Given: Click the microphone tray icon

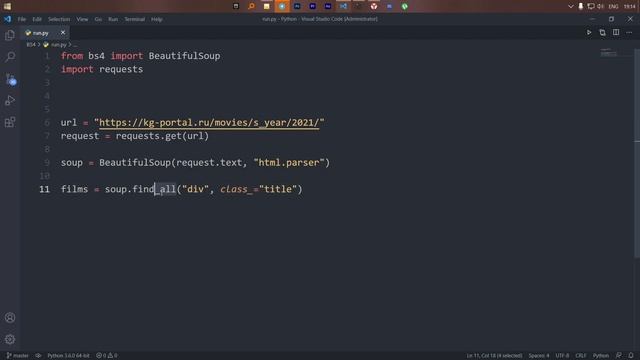Looking at the screenshot, I should [580, 6].
